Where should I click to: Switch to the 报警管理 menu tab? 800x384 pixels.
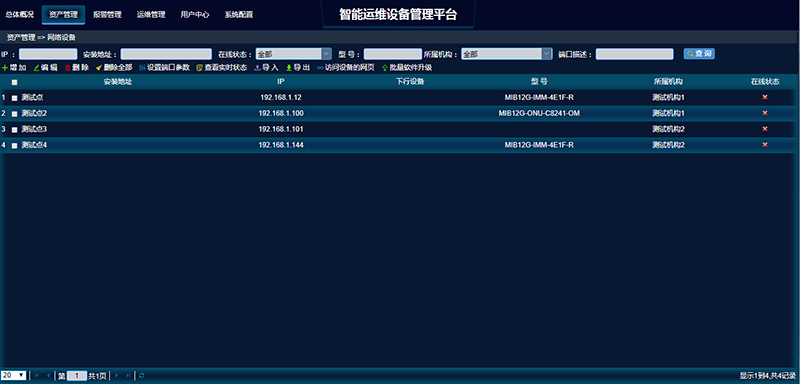107,15
